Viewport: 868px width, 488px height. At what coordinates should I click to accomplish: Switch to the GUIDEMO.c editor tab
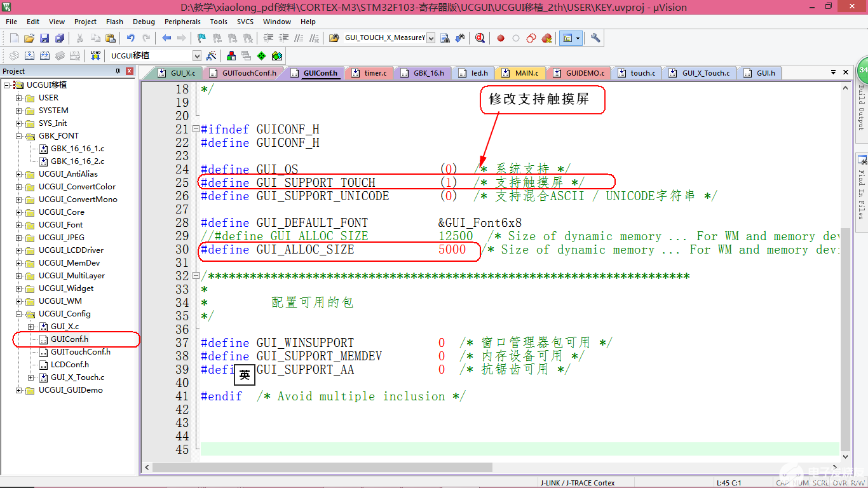point(579,73)
